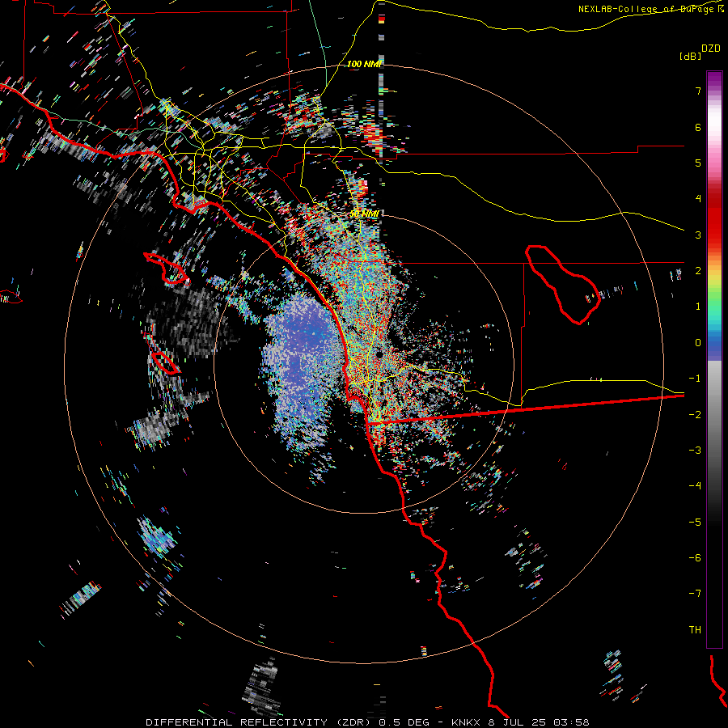Click the TH threshold label on the scale
This screenshot has width=728, height=728.
tap(695, 630)
